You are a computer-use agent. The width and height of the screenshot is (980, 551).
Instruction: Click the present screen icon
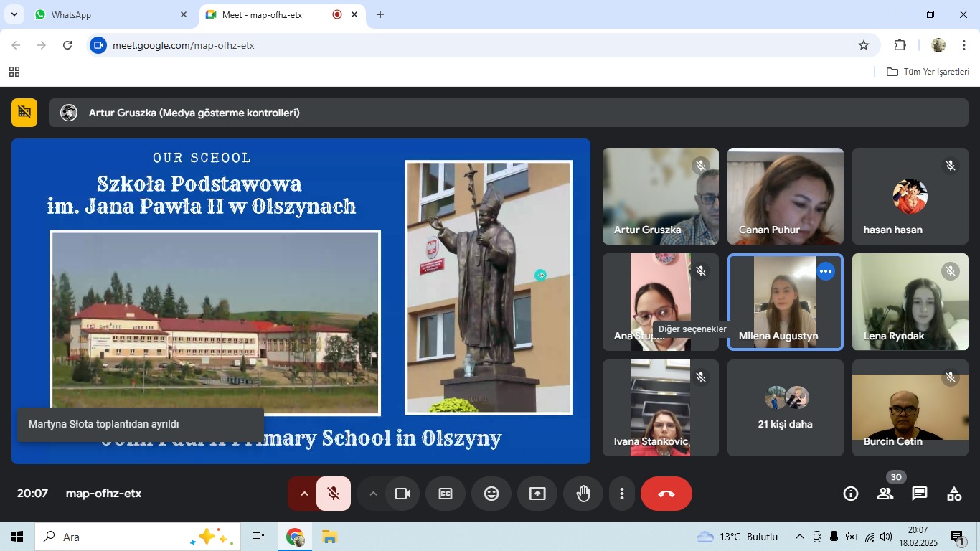point(537,494)
